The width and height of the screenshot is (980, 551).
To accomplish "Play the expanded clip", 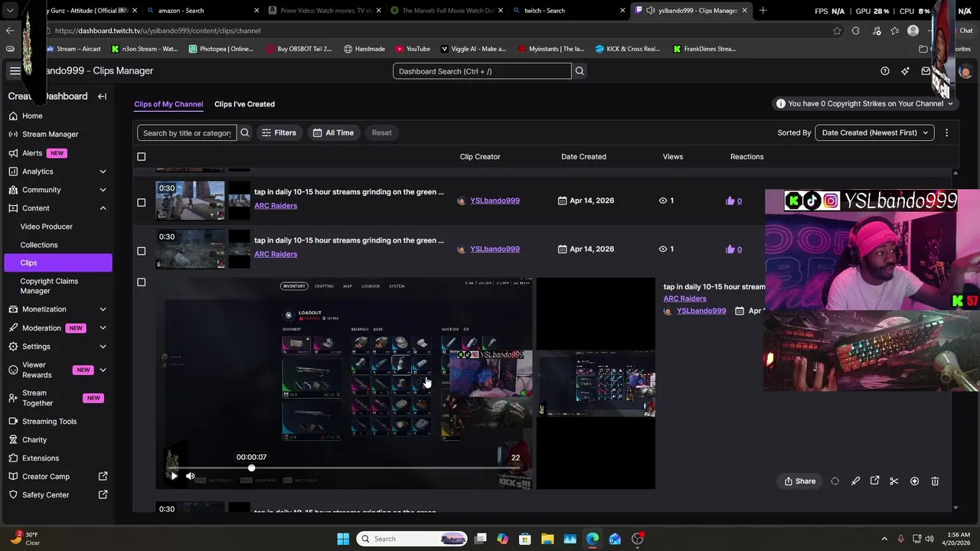I will [x=174, y=476].
